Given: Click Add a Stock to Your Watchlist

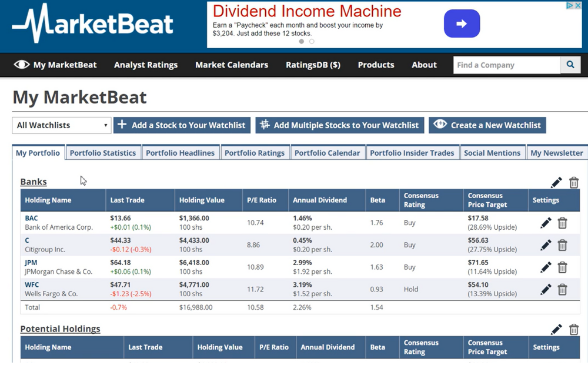Looking at the screenshot, I should click(182, 125).
